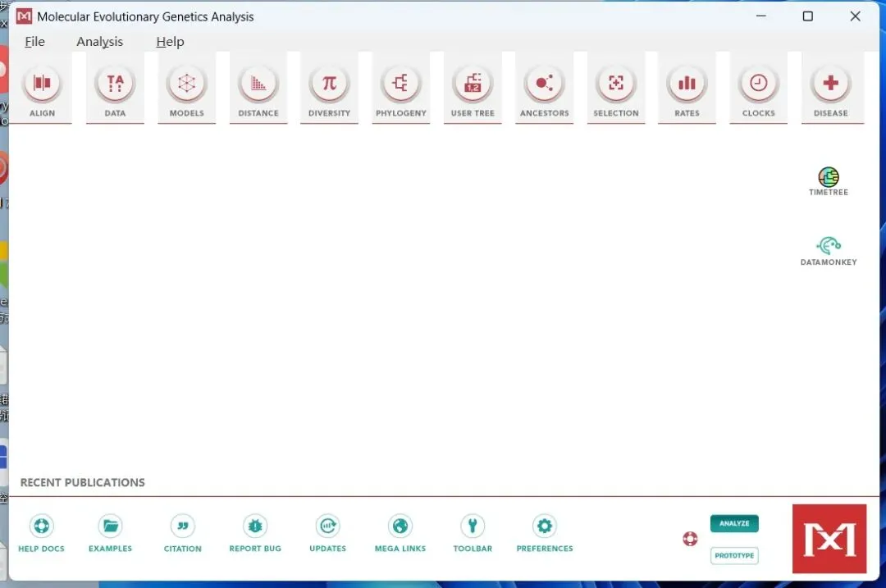This screenshot has width=886, height=588.
Task: Open the File menu
Action: (34, 42)
